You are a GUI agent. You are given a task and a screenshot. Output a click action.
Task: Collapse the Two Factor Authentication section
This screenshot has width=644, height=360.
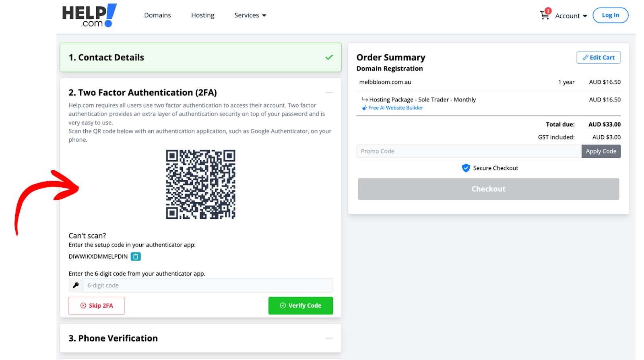click(x=329, y=93)
